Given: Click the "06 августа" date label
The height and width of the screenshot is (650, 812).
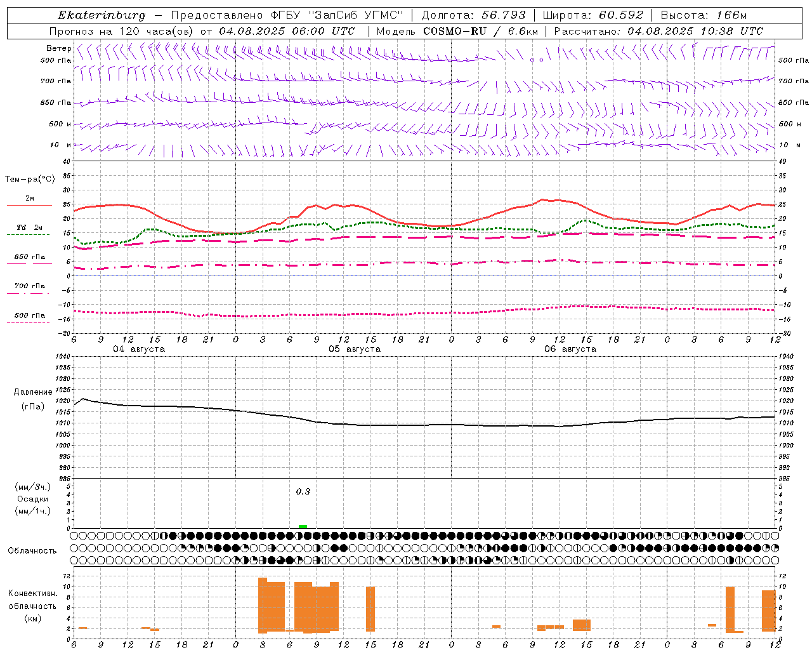Looking at the screenshot, I should [x=570, y=349].
